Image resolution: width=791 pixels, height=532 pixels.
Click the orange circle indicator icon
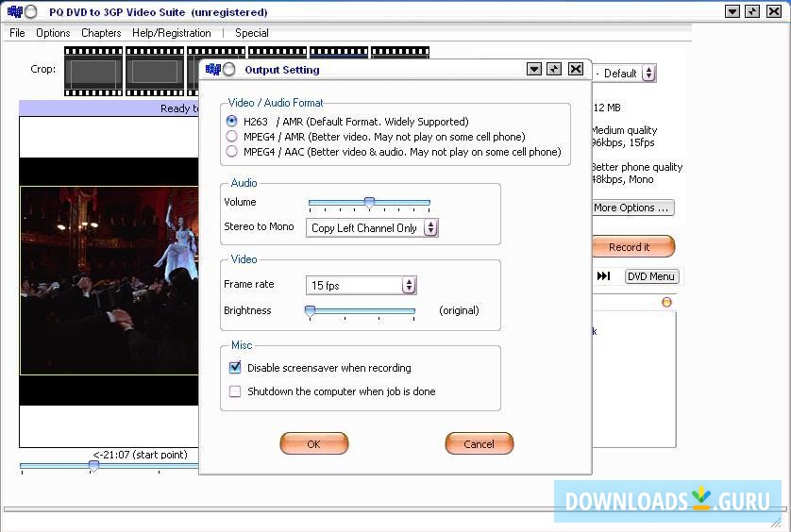[666, 302]
